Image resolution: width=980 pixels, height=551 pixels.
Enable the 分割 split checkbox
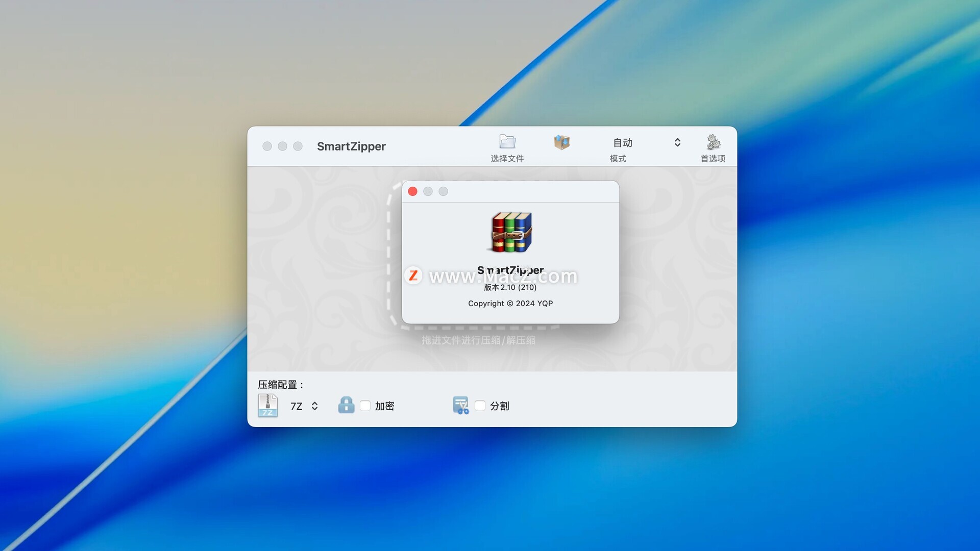(480, 406)
